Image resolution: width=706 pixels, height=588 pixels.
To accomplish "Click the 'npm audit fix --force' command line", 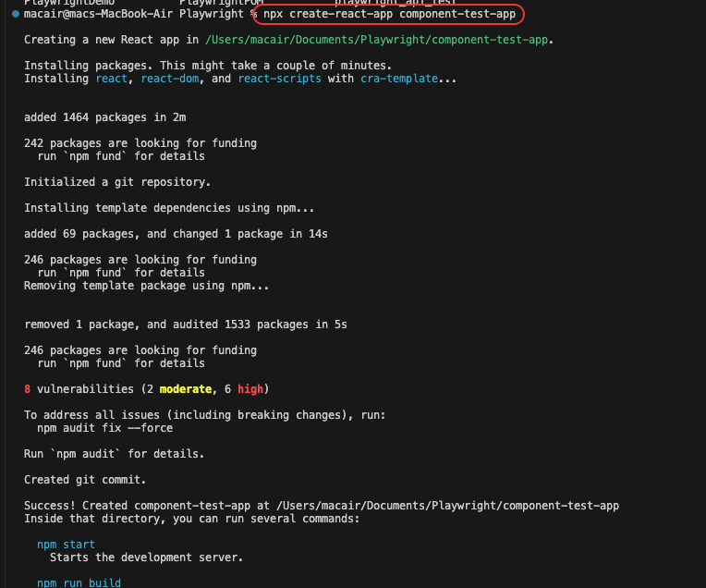I will tap(105, 428).
